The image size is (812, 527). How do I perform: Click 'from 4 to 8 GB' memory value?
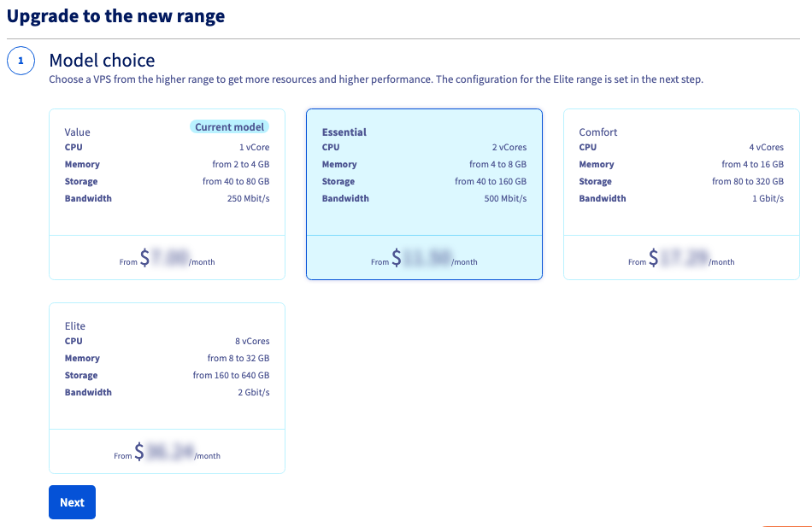pos(498,164)
